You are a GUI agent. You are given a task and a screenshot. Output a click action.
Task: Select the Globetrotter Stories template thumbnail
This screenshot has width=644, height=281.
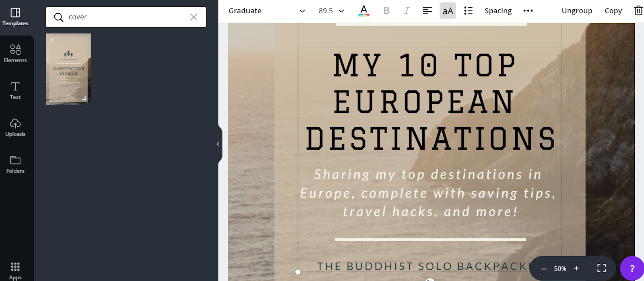pyautogui.click(x=68, y=69)
